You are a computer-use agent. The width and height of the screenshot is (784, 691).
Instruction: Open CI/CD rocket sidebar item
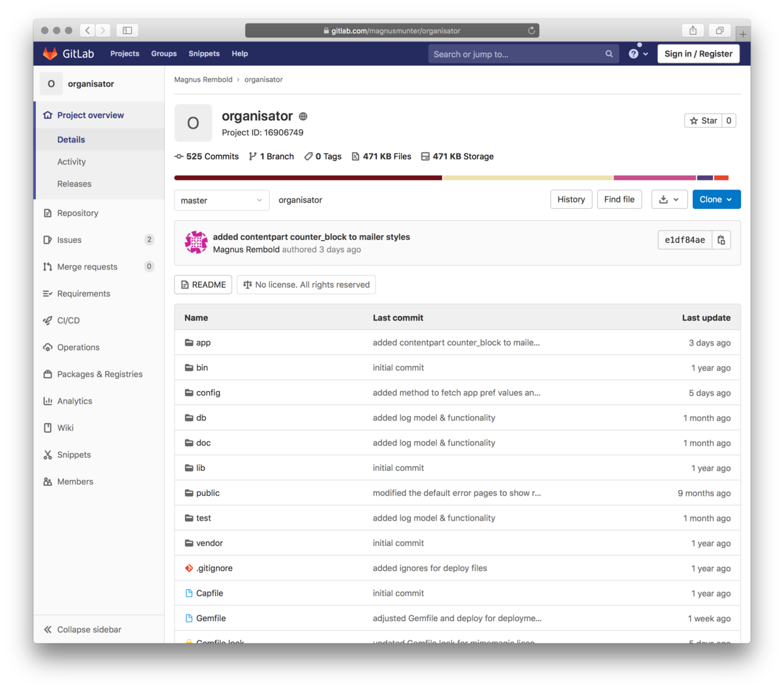[68, 321]
